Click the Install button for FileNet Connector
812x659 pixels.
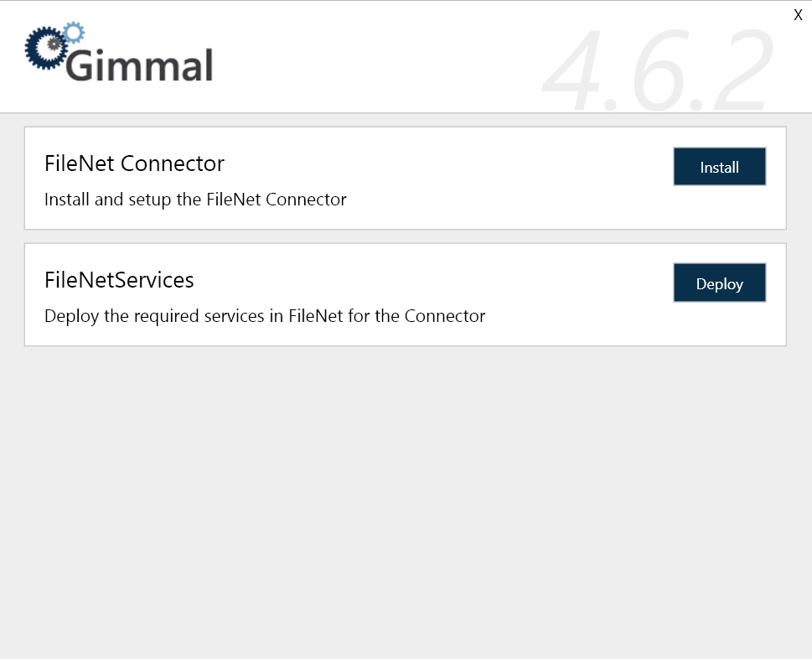pyautogui.click(x=719, y=167)
